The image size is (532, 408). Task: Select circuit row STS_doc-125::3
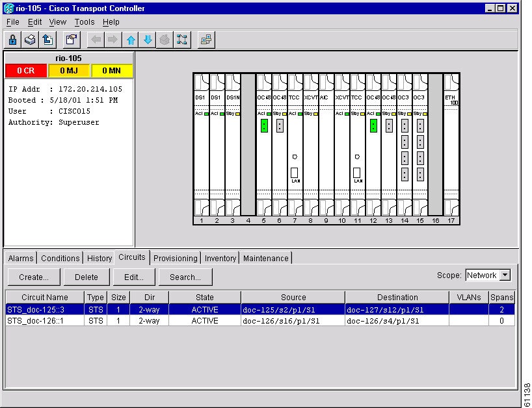[x=260, y=310]
